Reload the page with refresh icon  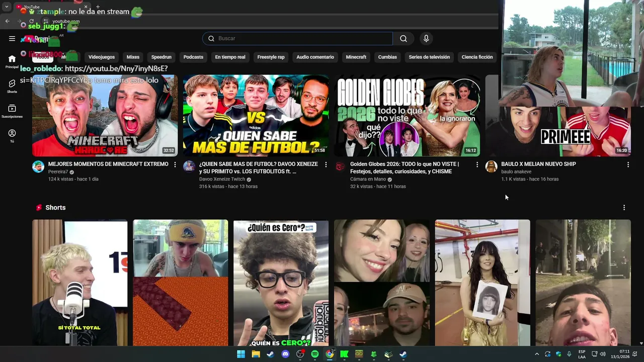click(x=32, y=21)
